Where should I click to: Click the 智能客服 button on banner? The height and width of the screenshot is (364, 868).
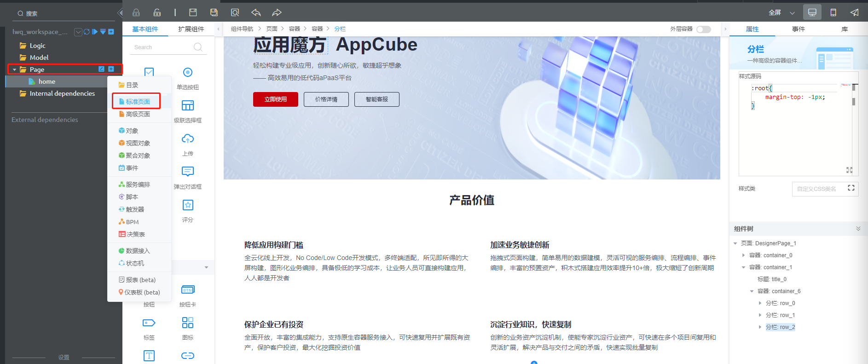(x=377, y=99)
